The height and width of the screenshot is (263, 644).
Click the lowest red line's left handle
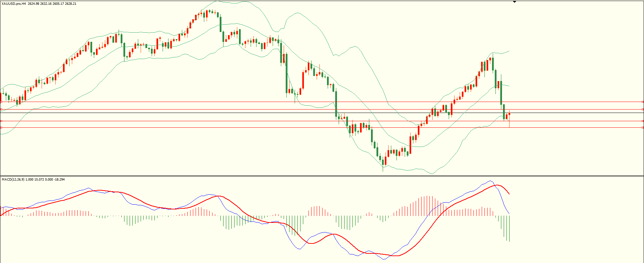1,128
